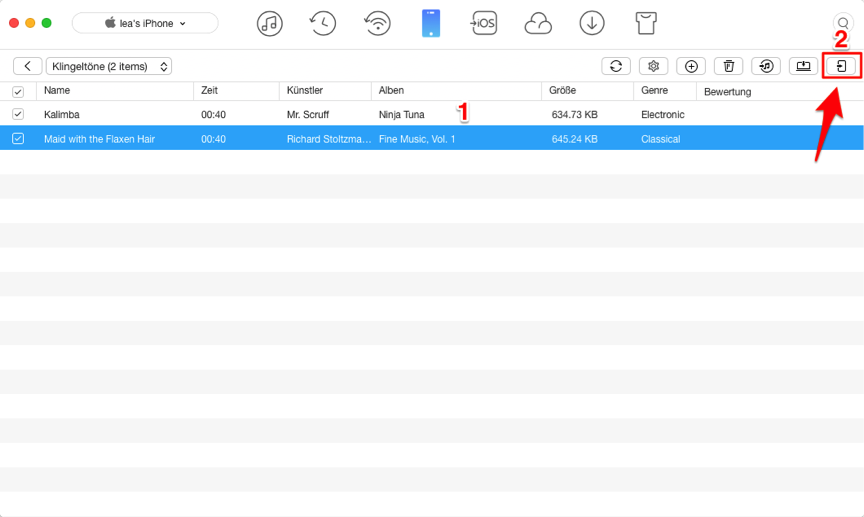Minimize the window with yellow button
The image size is (864, 517).
pos(30,23)
